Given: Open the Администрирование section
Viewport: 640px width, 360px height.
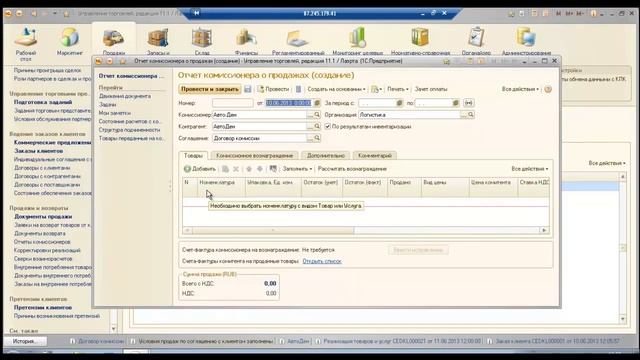Looking at the screenshot, I should [526, 42].
